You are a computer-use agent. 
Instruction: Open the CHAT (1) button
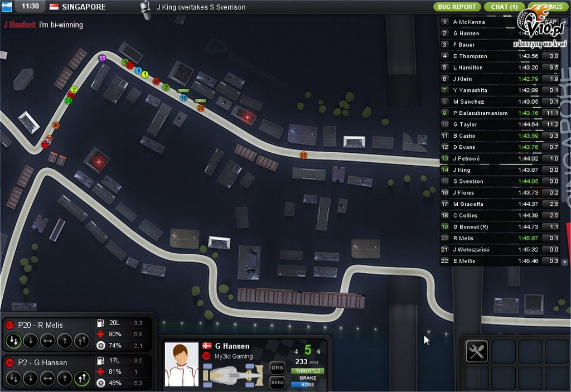[504, 7]
